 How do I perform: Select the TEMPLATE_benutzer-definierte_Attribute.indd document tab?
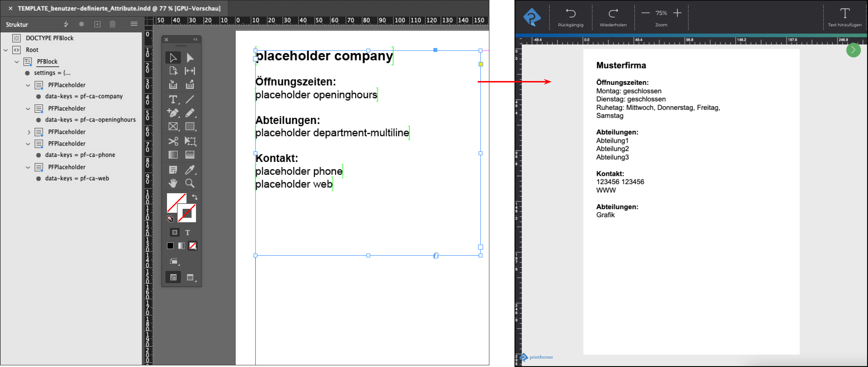pyautogui.click(x=119, y=8)
